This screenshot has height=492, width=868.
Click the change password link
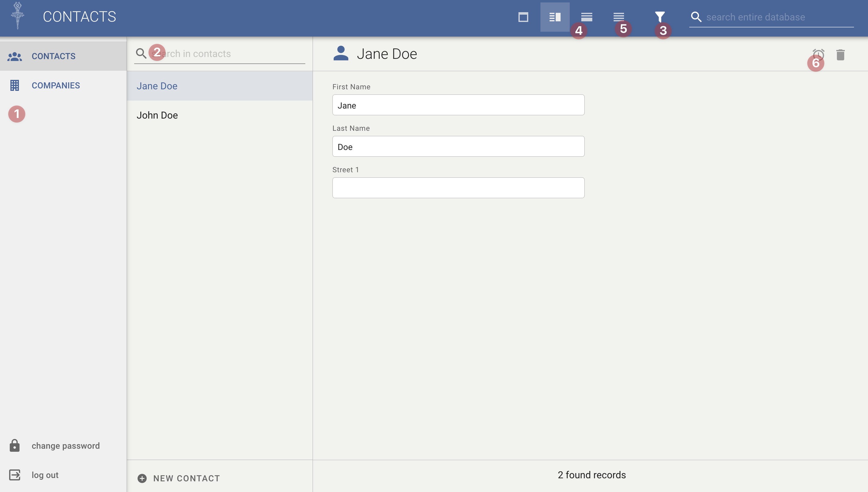click(66, 446)
